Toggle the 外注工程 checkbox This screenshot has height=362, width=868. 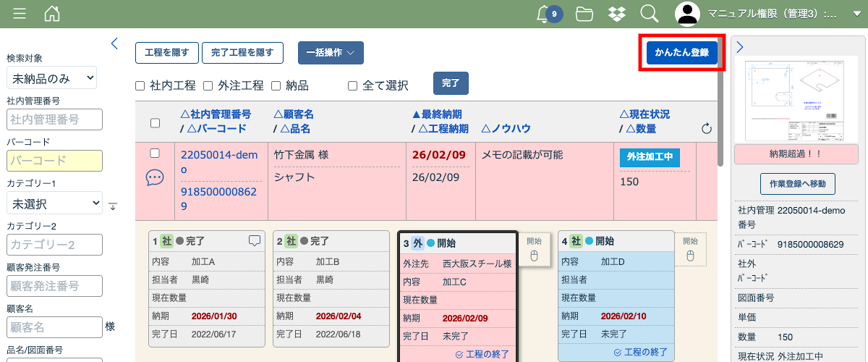[x=208, y=85]
